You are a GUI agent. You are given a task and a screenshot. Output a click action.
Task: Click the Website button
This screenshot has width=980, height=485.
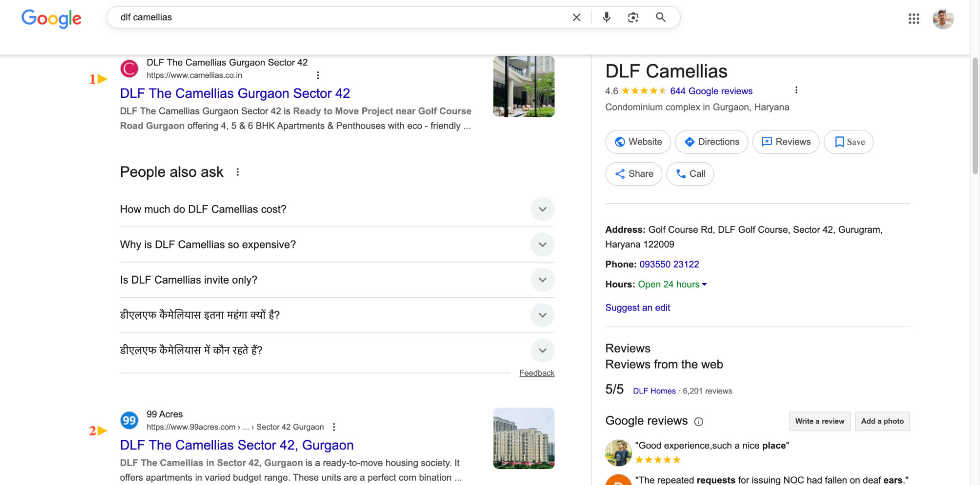click(x=638, y=142)
